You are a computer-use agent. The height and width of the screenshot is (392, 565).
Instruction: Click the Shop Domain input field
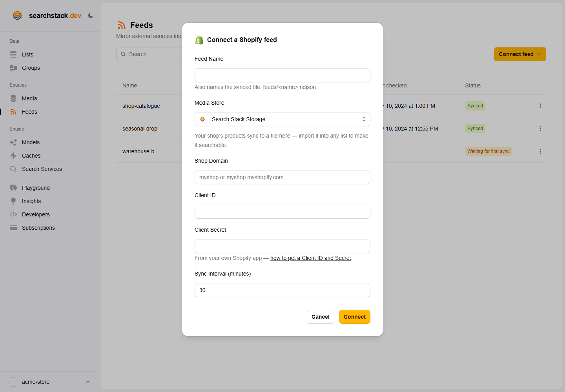coord(282,177)
